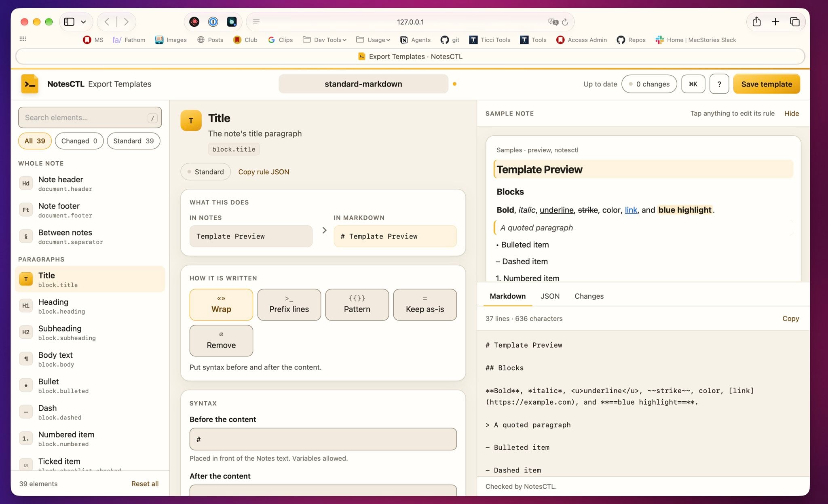
Task: Open help with the question mark button
Action: click(719, 84)
